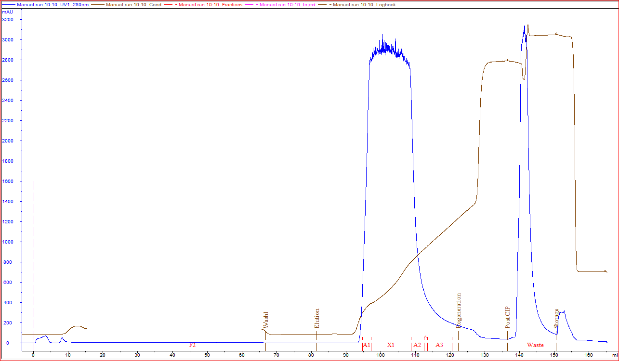The height and width of the screenshot is (361, 619).
Task: Click the F2 flowthrough fraction label
Action: coord(192,345)
